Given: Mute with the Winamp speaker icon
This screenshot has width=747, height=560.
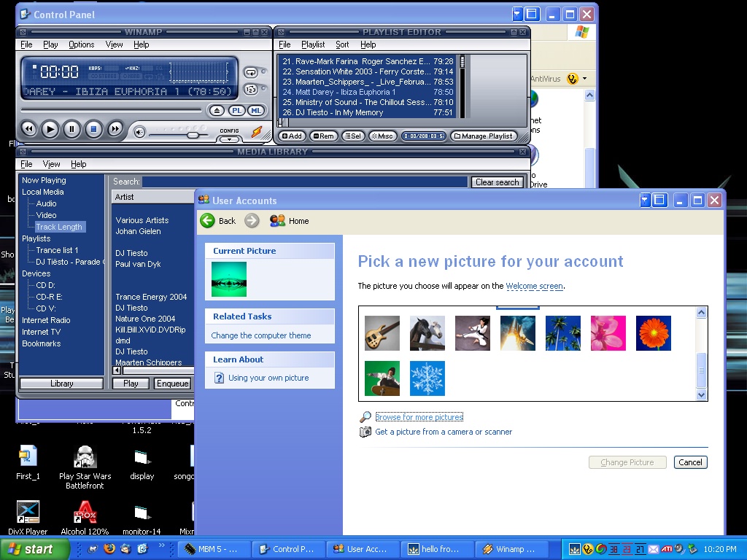Looking at the screenshot, I should point(139,133).
